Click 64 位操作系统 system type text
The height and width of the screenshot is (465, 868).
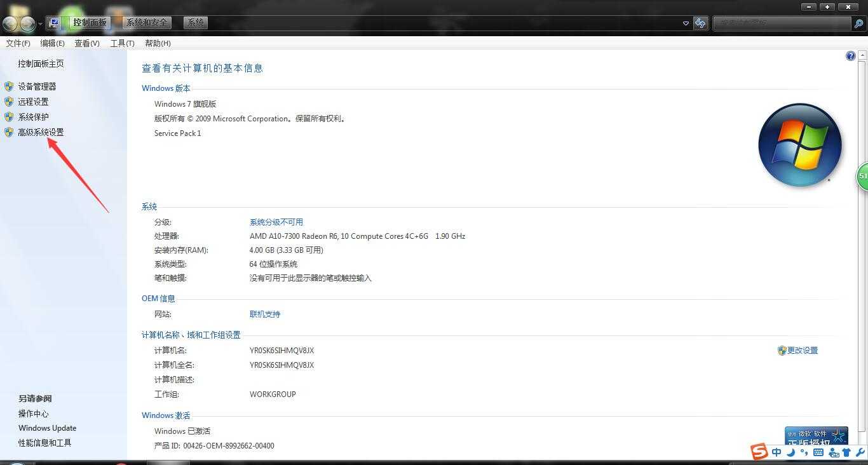[x=273, y=264]
